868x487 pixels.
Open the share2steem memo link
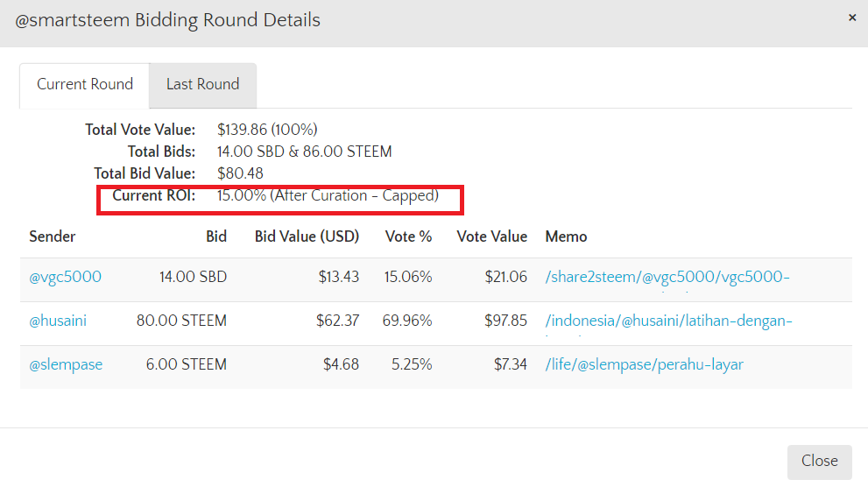click(x=667, y=277)
